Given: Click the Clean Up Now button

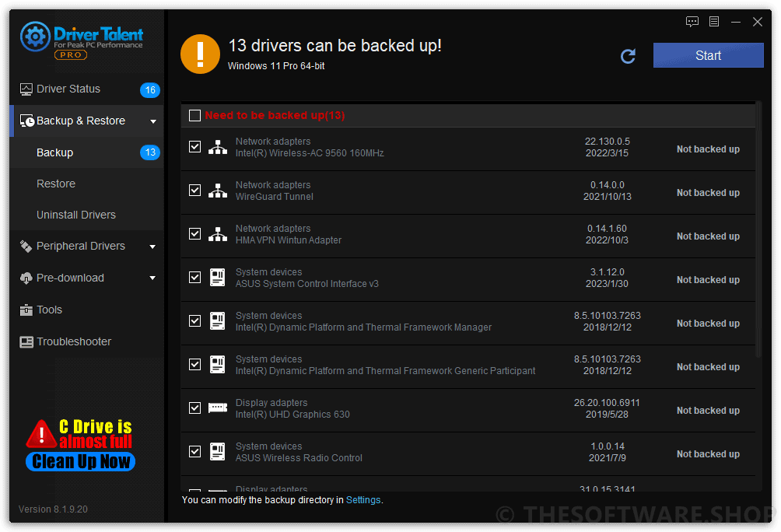Looking at the screenshot, I should [x=81, y=462].
